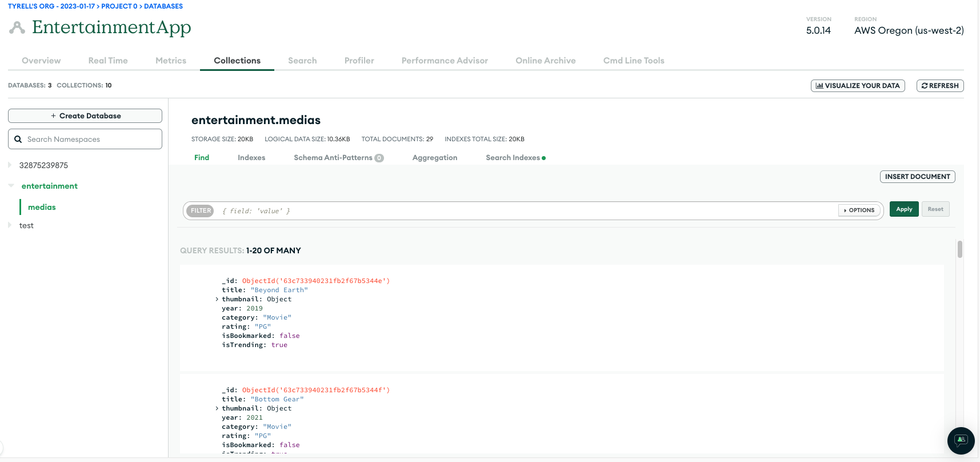Viewport: 980px width, 462px height.
Task: Switch to the Overview tab
Action: pyautogui.click(x=41, y=61)
